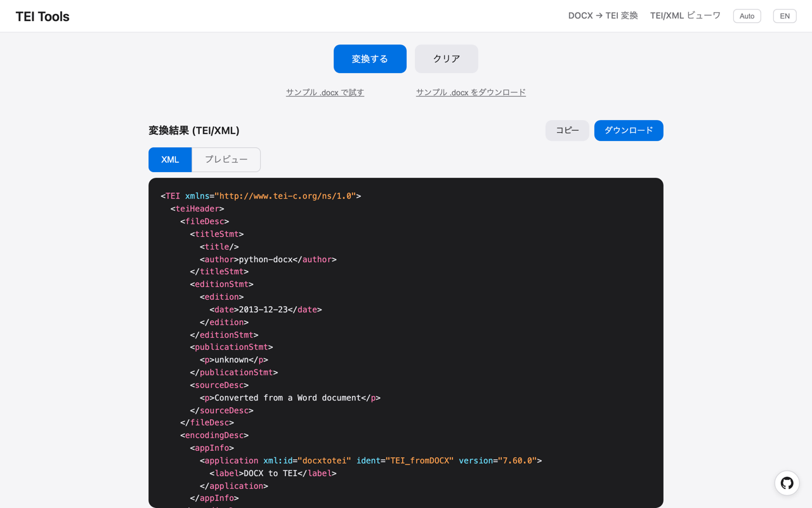This screenshot has width=812, height=508.
Task: Click the クリア button
Action: [x=447, y=58]
